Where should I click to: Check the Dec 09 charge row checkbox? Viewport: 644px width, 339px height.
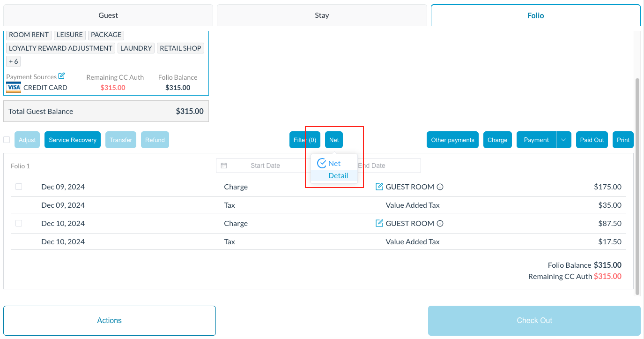pos(19,187)
